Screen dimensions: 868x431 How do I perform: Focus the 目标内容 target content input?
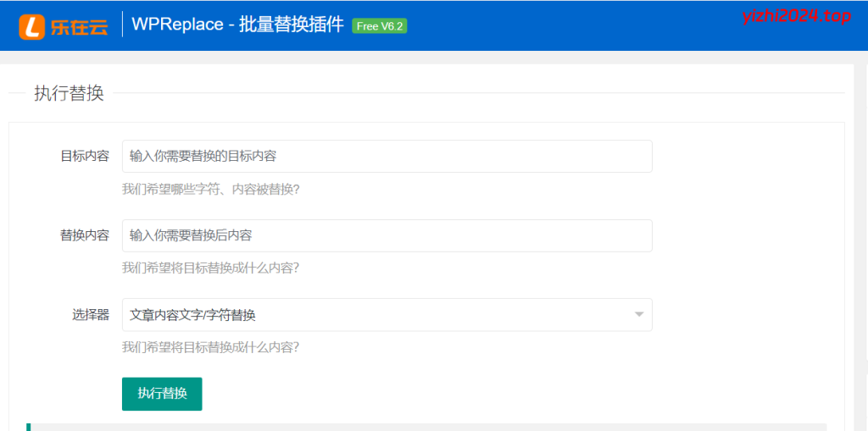[387, 157]
